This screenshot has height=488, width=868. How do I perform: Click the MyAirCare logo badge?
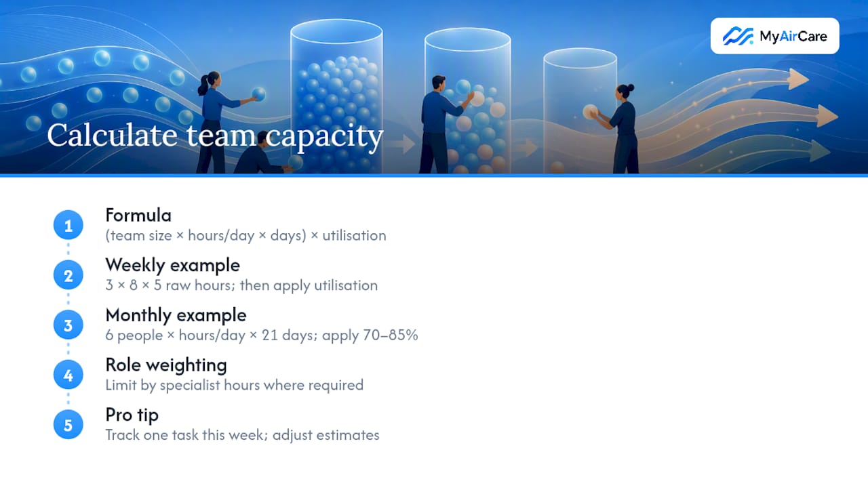(774, 36)
